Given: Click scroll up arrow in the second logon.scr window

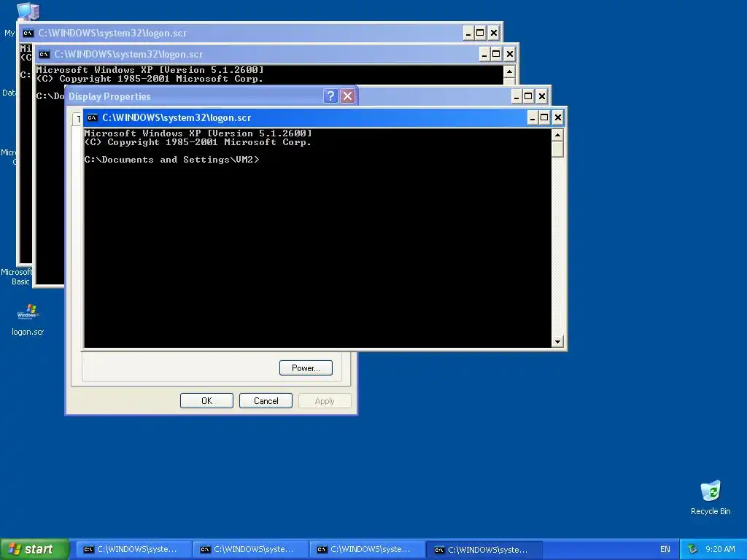Looking at the screenshot, I should click(509, 72).
